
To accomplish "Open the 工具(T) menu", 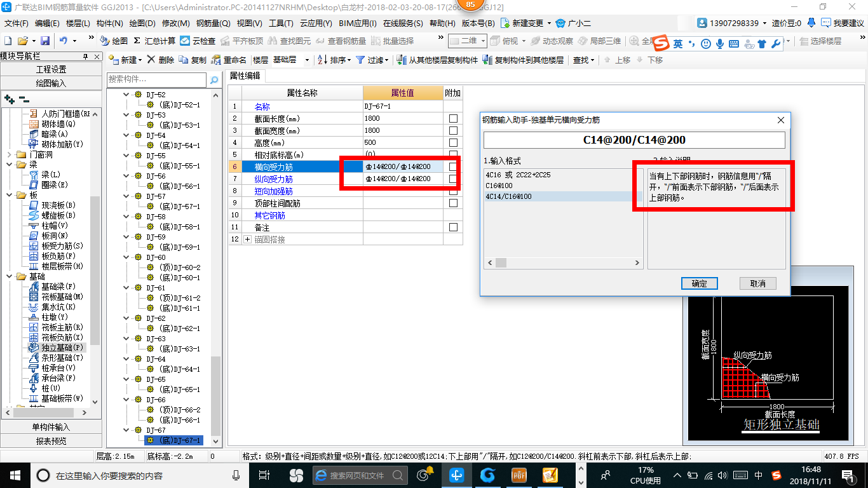I will [281, 23].
